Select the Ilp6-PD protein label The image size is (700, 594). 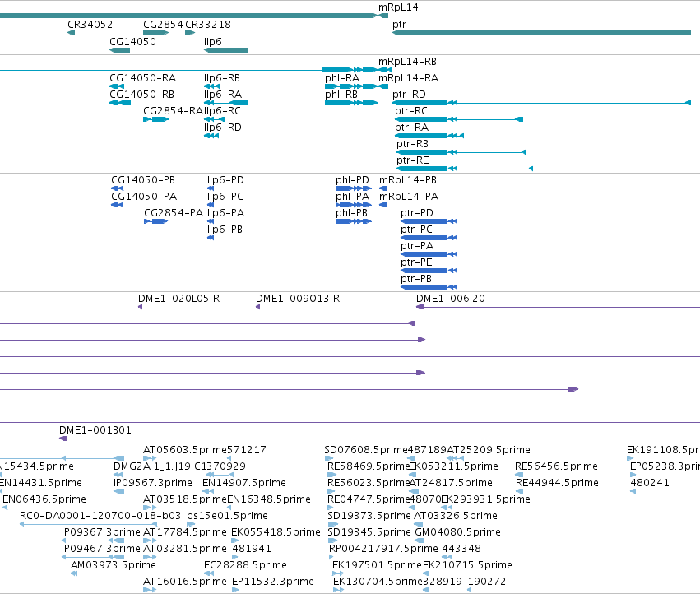[225, 180]
